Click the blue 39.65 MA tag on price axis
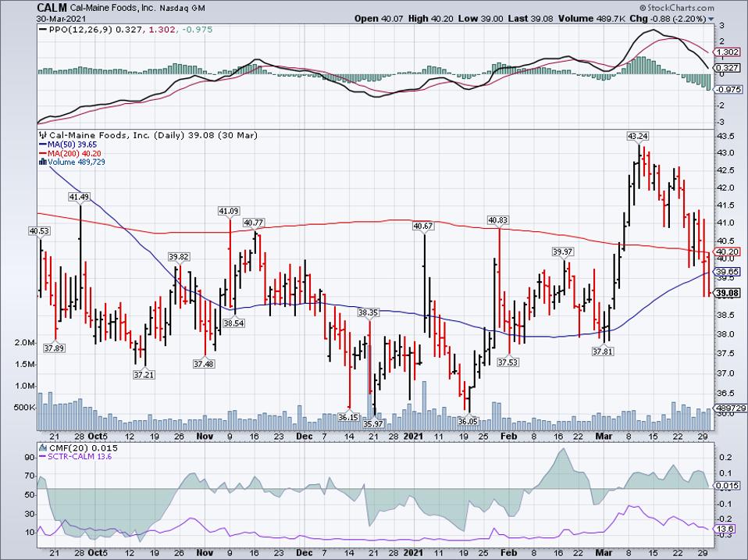 coord(728,272)
